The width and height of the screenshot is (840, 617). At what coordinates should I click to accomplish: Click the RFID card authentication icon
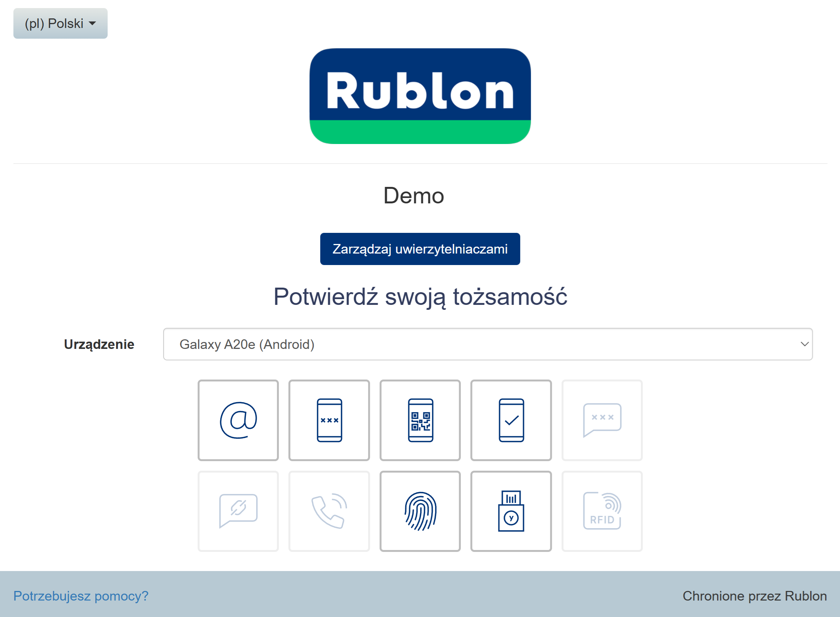(x=602, y=511)
